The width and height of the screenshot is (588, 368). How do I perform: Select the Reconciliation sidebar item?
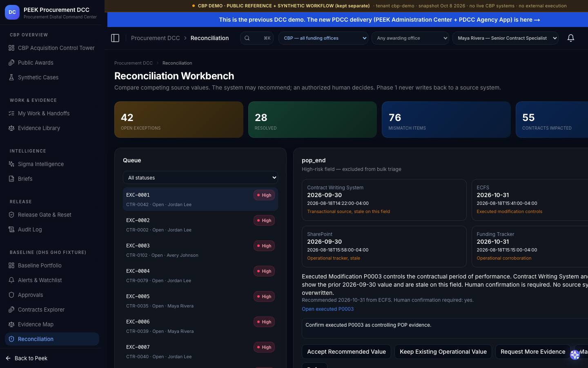52,339
